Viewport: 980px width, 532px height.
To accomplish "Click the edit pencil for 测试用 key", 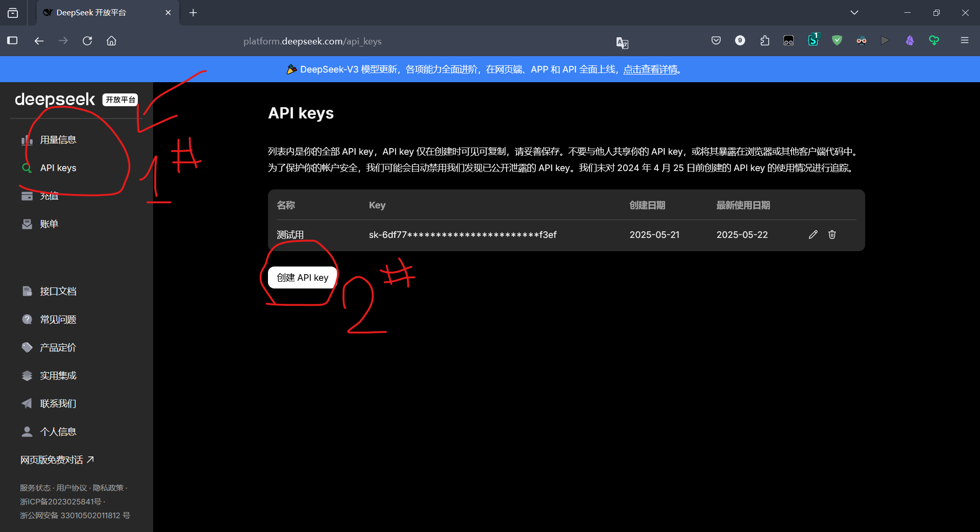I will pyautogui.click(x=813, y=234).
